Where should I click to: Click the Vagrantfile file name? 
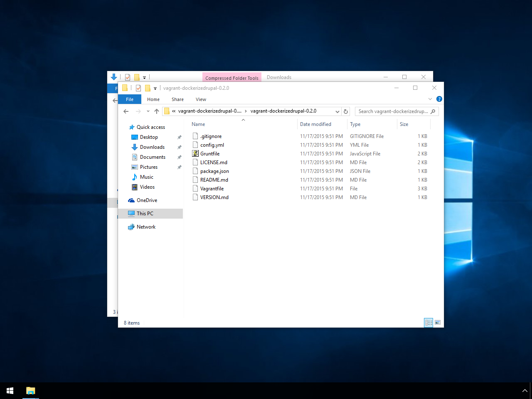coord(212,189)
